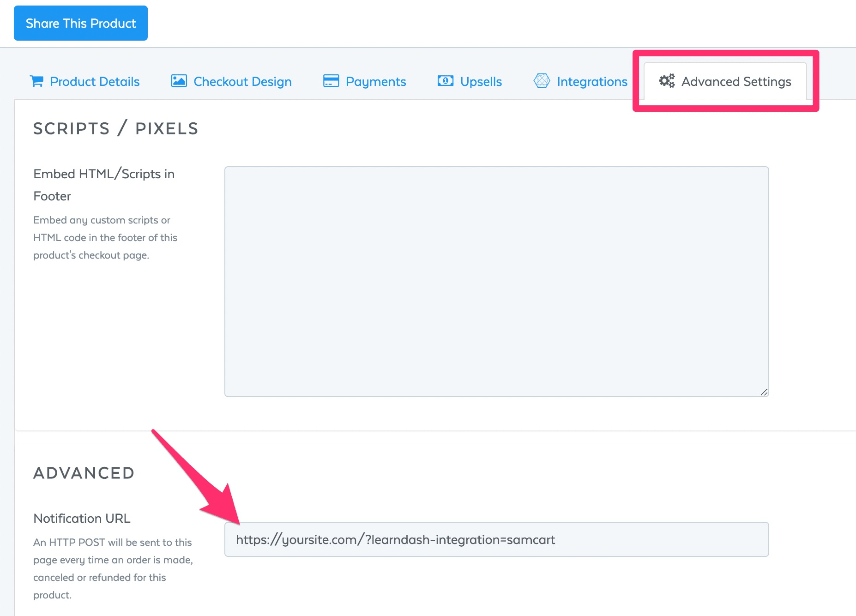Click the 'An HTTP POST will be sent' description
This screenshot has height=616, width=856.
[113, 568]
